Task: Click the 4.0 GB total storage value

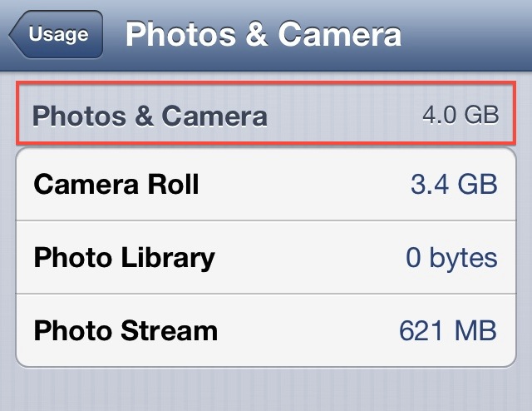Action: click(460, 116)
